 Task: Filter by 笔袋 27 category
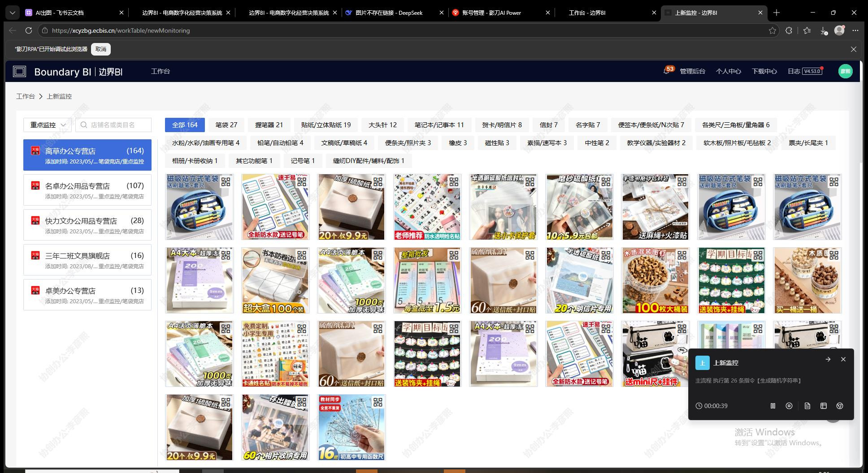(226, 125)
